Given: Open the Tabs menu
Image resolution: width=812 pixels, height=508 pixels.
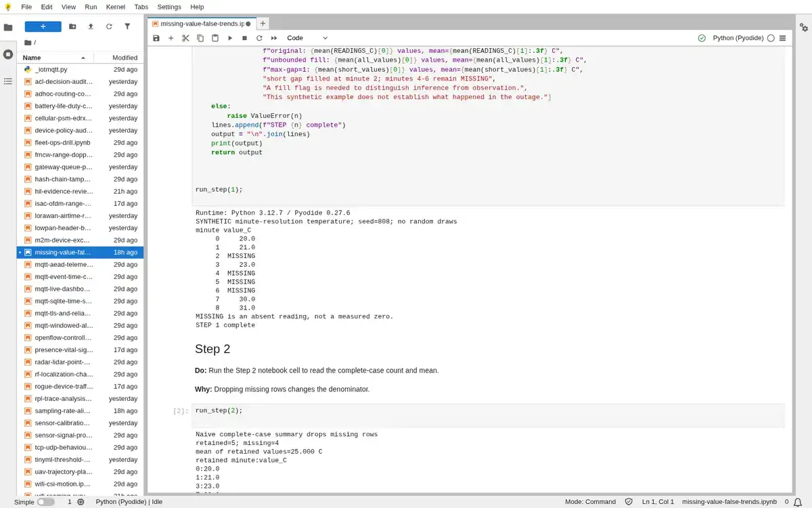Looking at the screenshot, I should 141,7.
